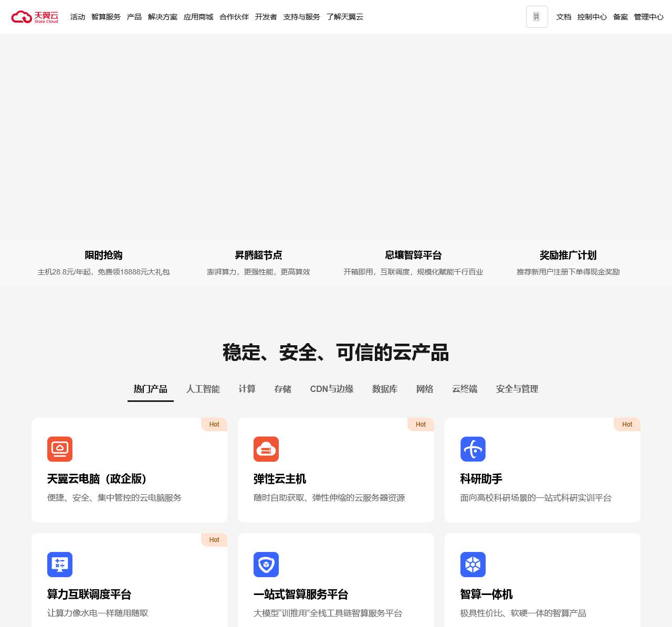The image size is (672, 627).
Task: Open the 备案 link
Action: point(621,17)
